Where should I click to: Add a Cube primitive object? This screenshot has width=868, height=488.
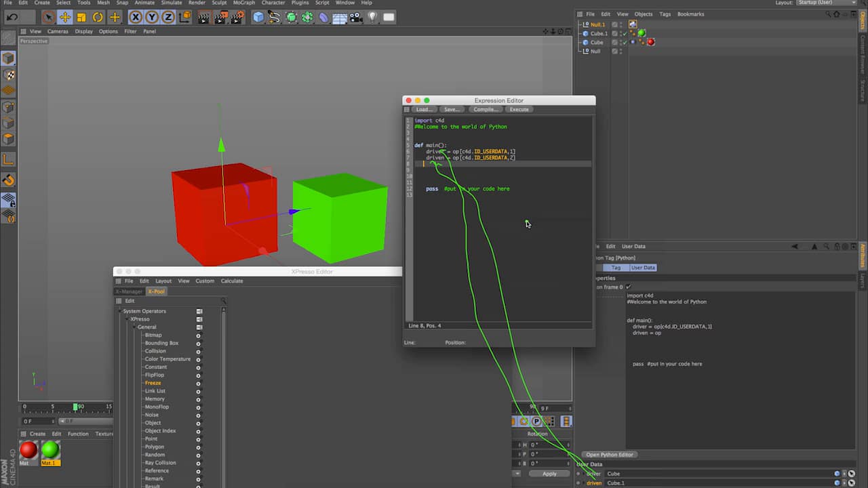tap(258, 17)
